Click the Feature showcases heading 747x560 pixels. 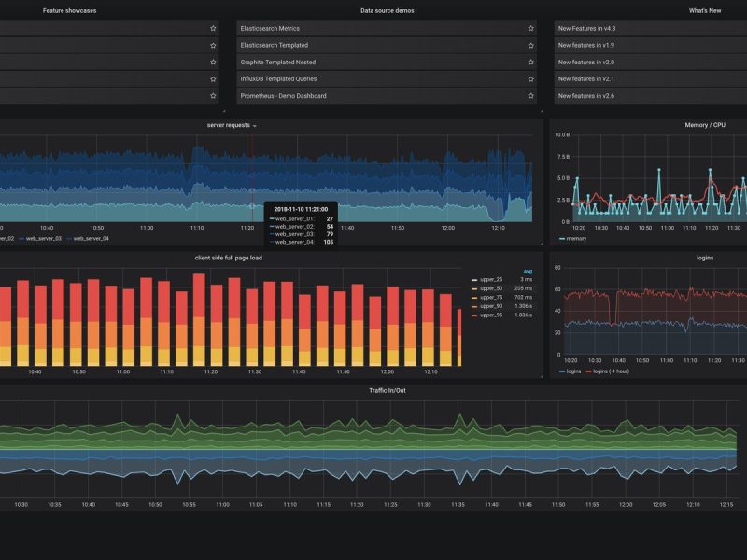tap(69, 10)
